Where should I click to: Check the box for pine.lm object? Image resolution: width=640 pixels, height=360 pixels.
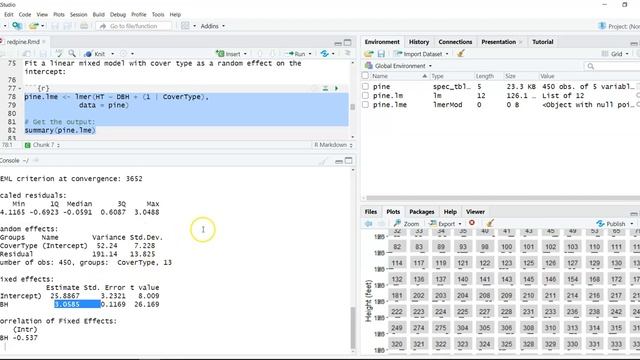coord(365,96)
